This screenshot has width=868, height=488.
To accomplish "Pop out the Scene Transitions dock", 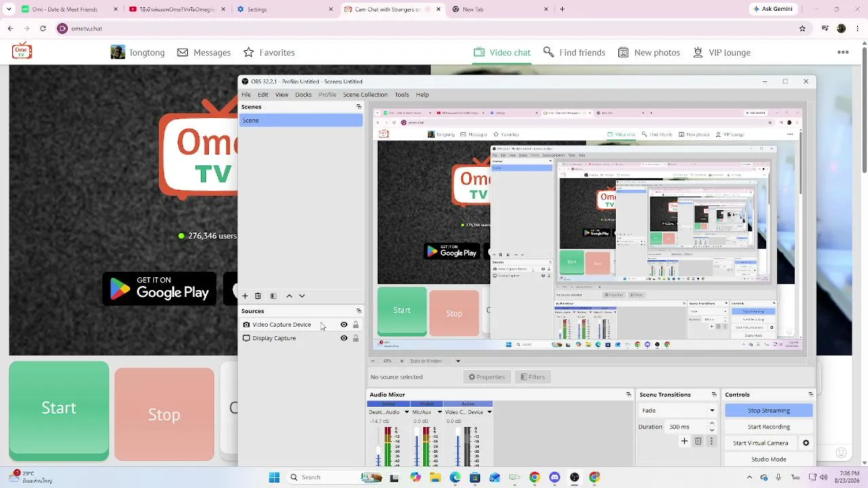I will 714,394.
